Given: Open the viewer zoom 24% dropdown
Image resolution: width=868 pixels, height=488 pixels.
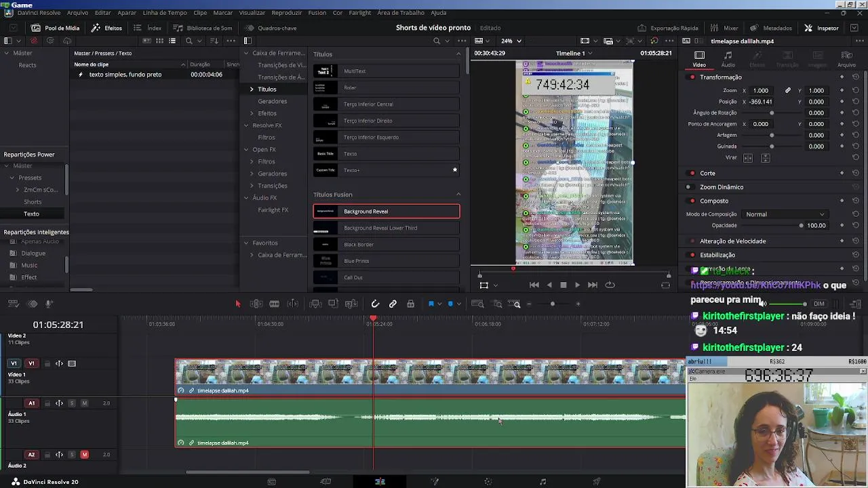Looking at the screenshot, I should (x=511, y=41).
